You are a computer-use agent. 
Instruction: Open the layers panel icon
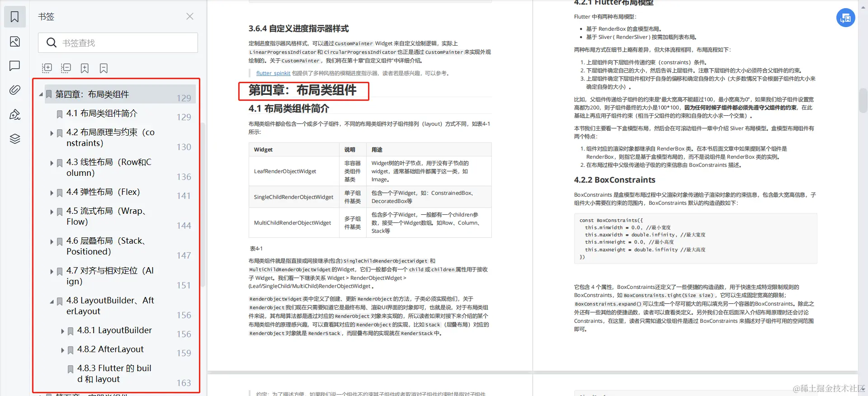pyautogui.click(x=15, y=139)
